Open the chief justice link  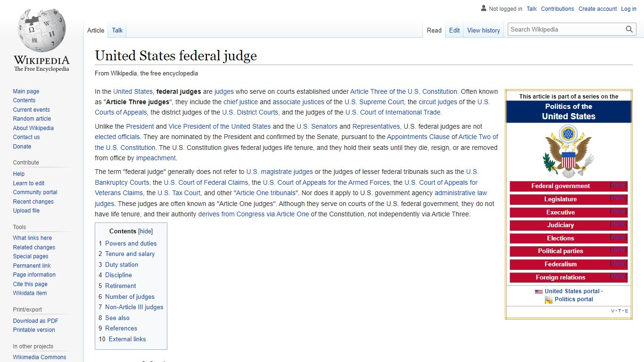coord(240,102)
